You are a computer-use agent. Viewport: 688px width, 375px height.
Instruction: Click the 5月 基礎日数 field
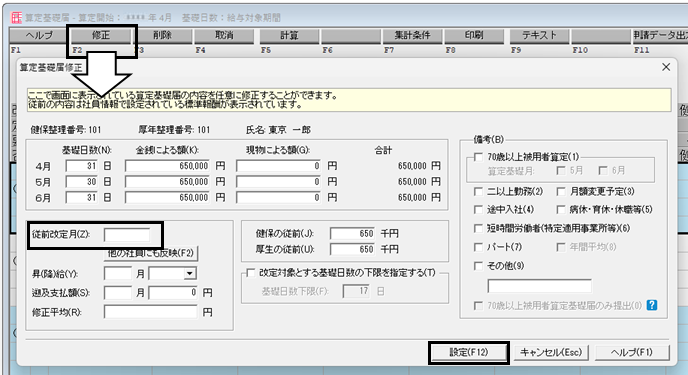point(82,182)
